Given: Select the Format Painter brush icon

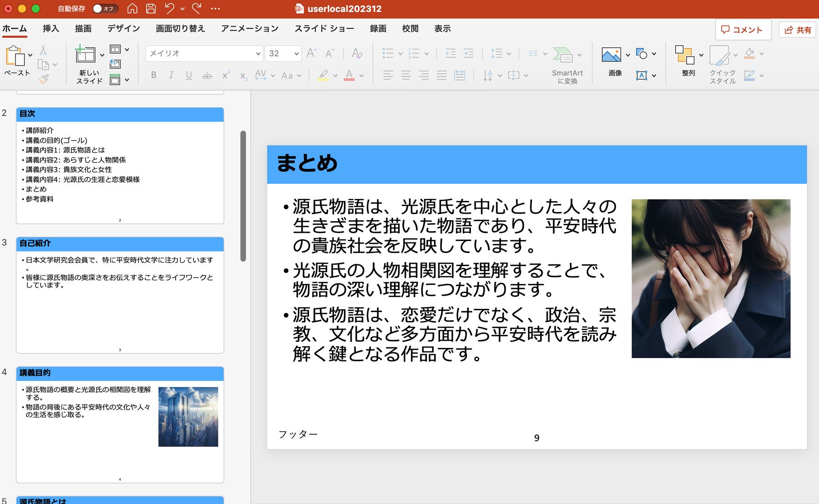Looking at the screenshot, I should click(x=43, y=80).
